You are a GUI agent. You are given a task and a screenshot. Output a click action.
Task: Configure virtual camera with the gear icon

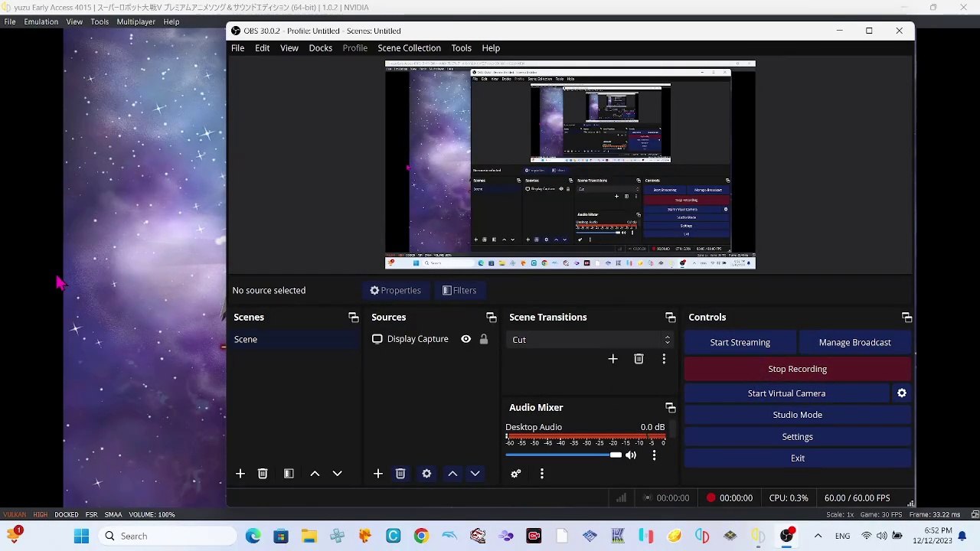tap(902, 393)
